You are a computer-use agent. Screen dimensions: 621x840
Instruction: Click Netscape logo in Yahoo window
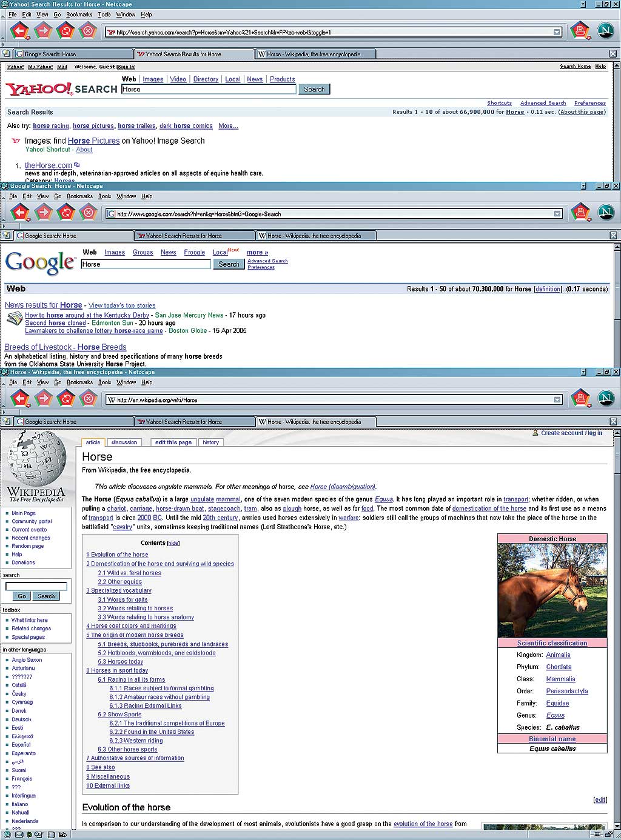point(605,30)
